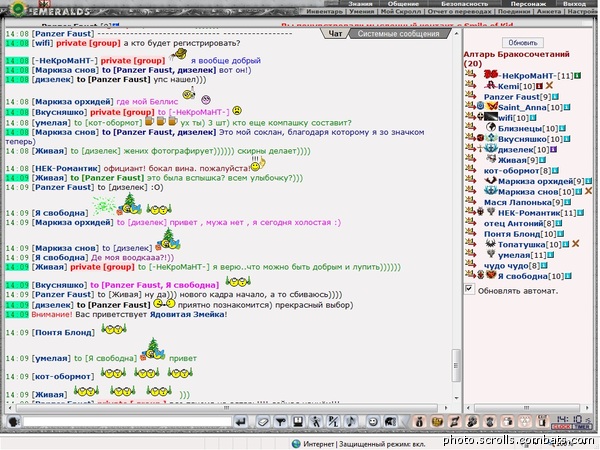This screenshot has height=450, width=600.
Task: Select НЕК-Романтик[11] in the user list
Action: pyautogui.click(x=537, y=213)
